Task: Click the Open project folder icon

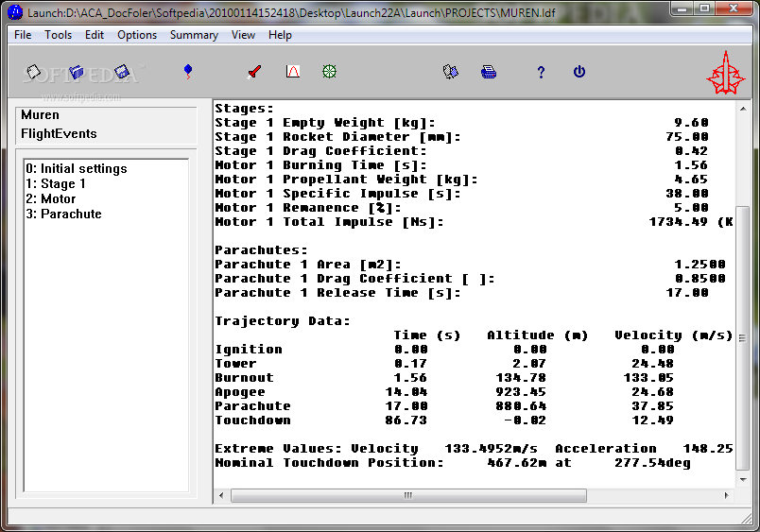Action: 78,72
